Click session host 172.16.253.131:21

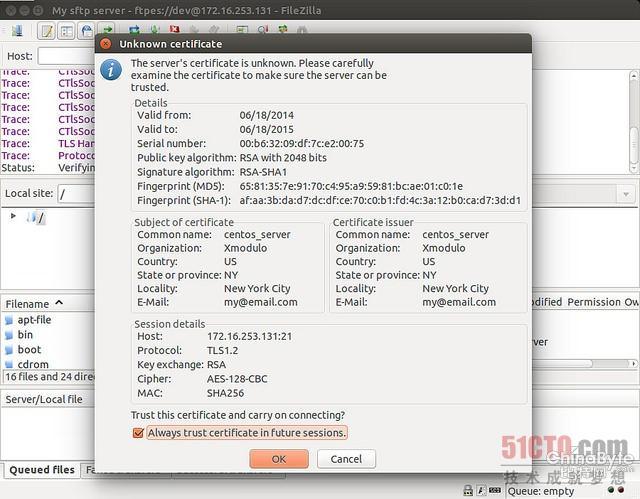pos(249,337)
